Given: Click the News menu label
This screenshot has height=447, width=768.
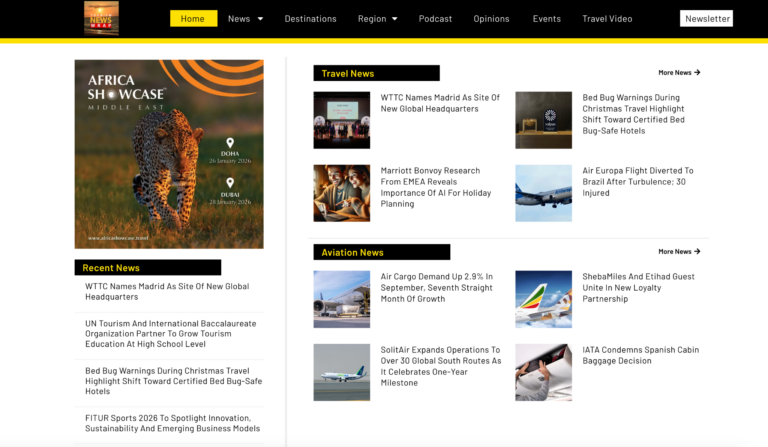Looking at the screenshot, I should pyautogui.click(x=239, y=19).
